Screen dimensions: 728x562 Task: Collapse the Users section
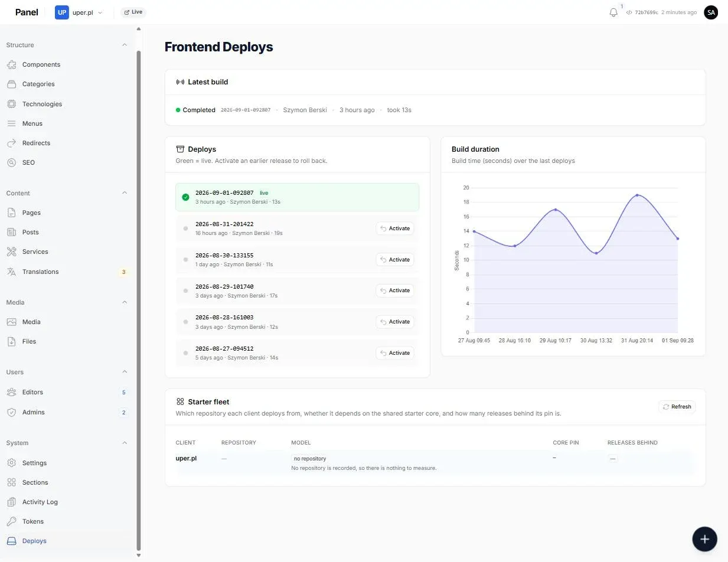point(125,372)
